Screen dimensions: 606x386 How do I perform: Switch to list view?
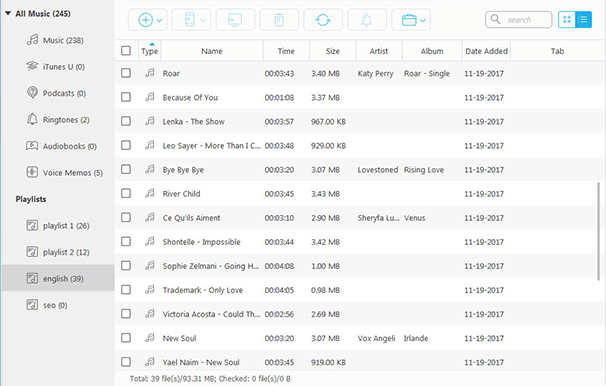tap(583, 20)
